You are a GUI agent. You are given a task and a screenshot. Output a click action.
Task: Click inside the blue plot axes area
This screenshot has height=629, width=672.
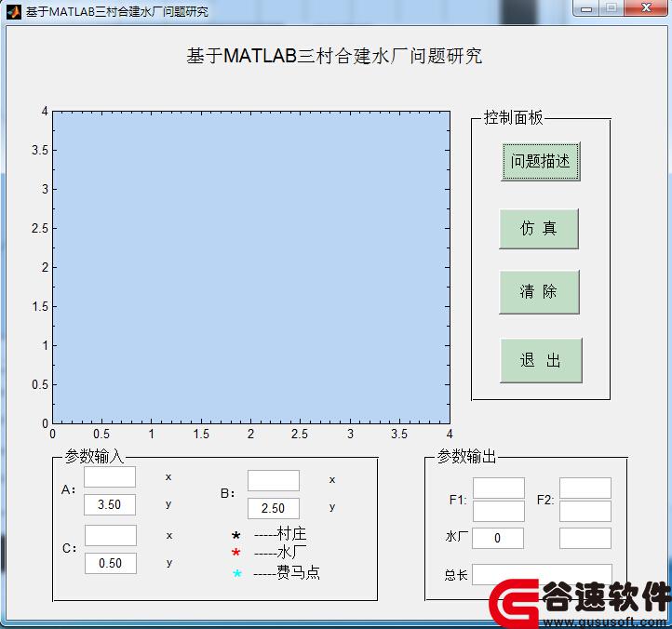[x=251, y=267]
